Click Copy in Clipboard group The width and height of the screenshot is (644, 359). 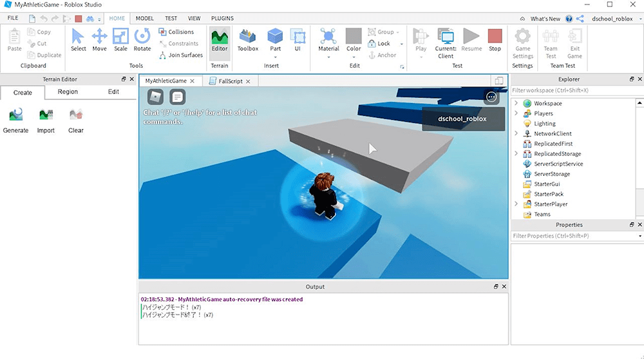[39, 32]
